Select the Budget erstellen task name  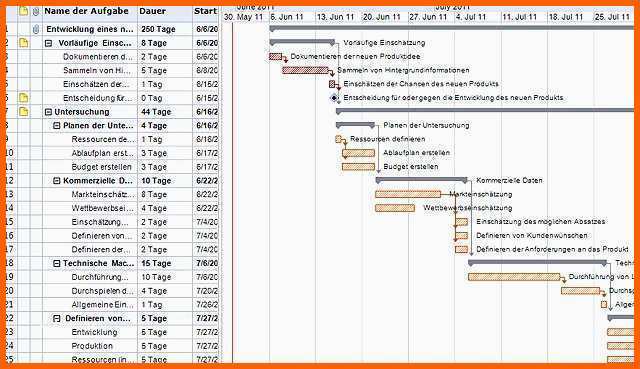pyautogui.click(x=101, y=167)
